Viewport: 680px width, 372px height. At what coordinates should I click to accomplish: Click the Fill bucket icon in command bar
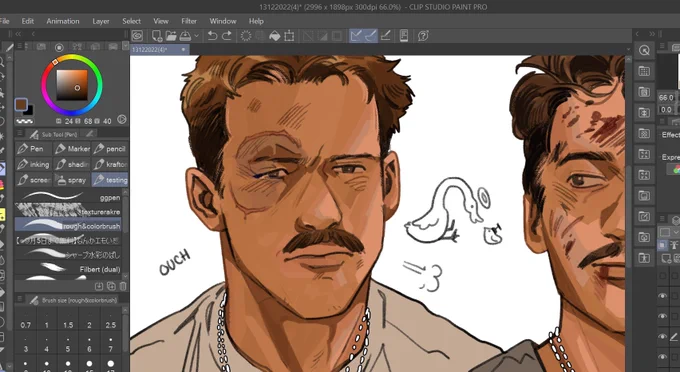275,36
